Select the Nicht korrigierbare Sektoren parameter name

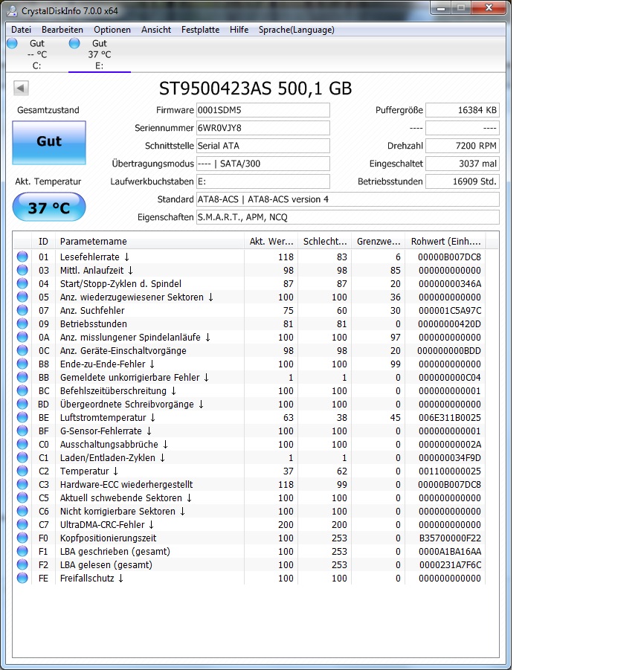tap(123, 511)
